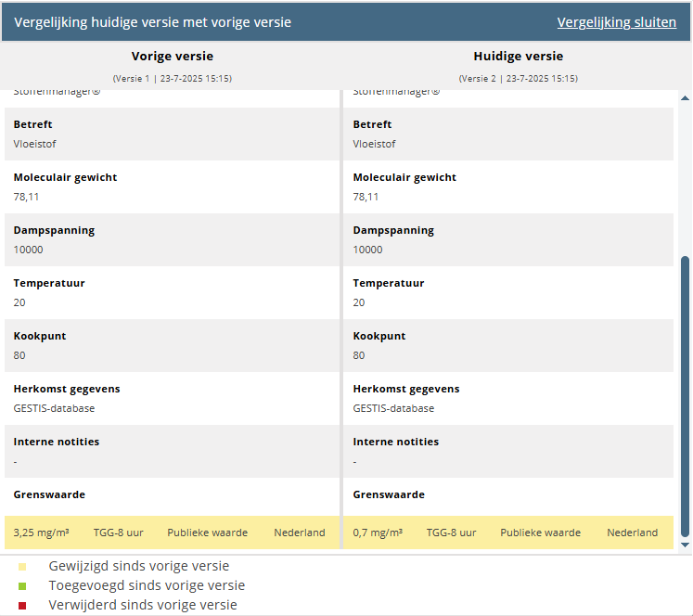Click the red "Verwijderd" legend swatch
The height and width of the screenshot is (616, 693).
[22, 606]
